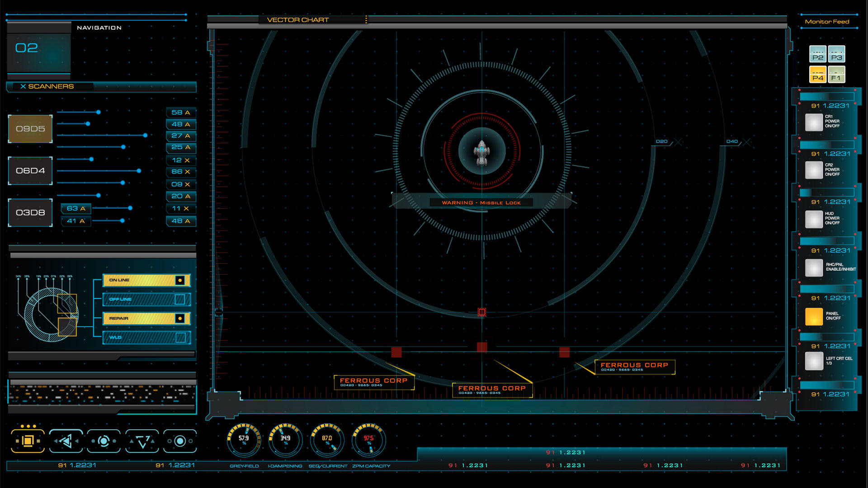Toggle the REPAIR checkbox
This screenshot has width=868, height=488.
[180, 318]
